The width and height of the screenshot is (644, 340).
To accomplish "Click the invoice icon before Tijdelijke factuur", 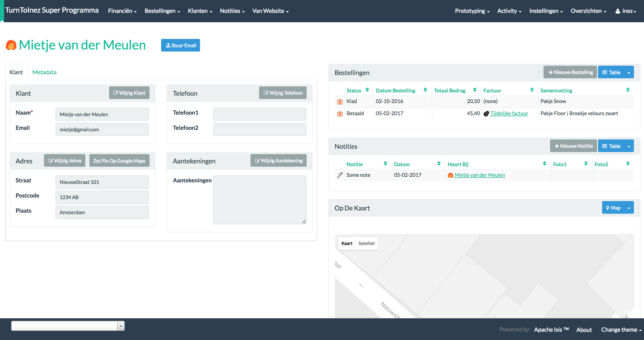I will (486, 114).
